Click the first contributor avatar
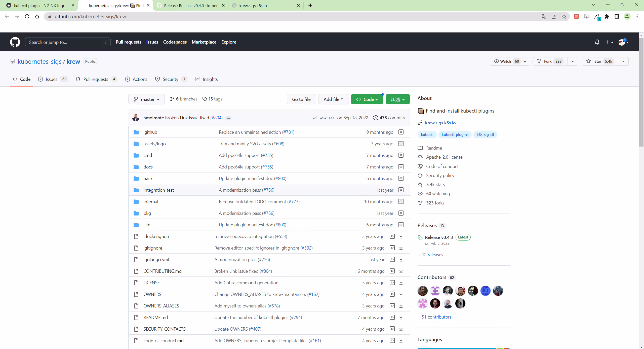 point(422,291)
